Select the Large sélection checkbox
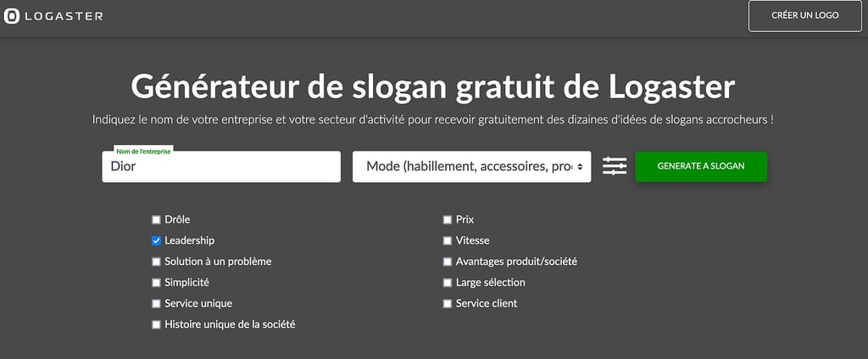Screen dimensions: 868x359 pyautogui.click(x=448, y=283)
